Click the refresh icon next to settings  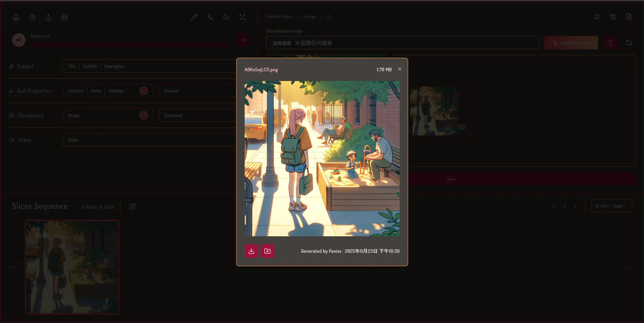point(629,43)
